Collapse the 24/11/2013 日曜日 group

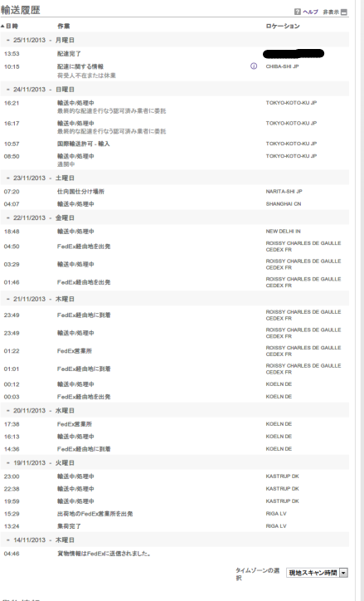point(8,90)
